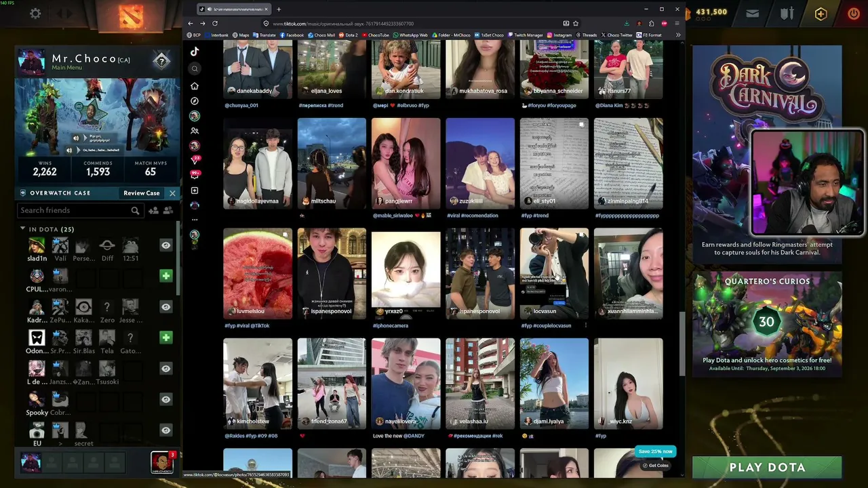Screen dimensions: 868x488
Task: Play the 'Oe, hehe' voice line speaker
Action: [x=68, y=150]
